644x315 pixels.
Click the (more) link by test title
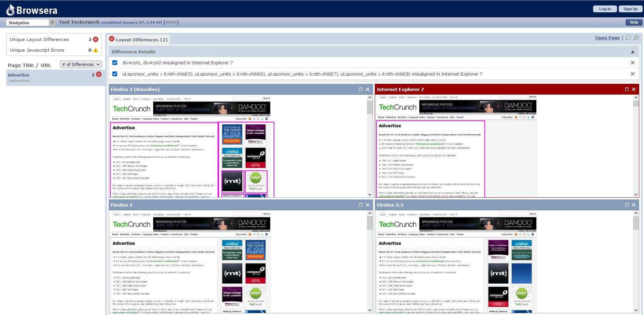pyautogui.click(x=171, y=22)
